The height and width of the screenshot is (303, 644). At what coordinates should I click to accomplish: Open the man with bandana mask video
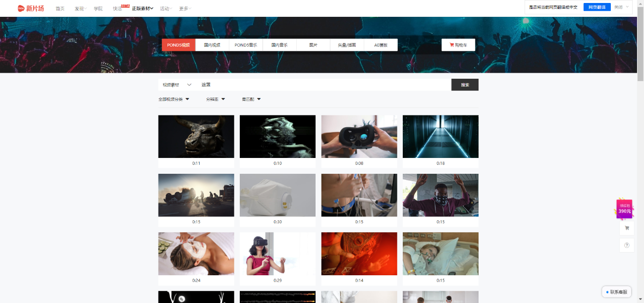click(440, 195)
